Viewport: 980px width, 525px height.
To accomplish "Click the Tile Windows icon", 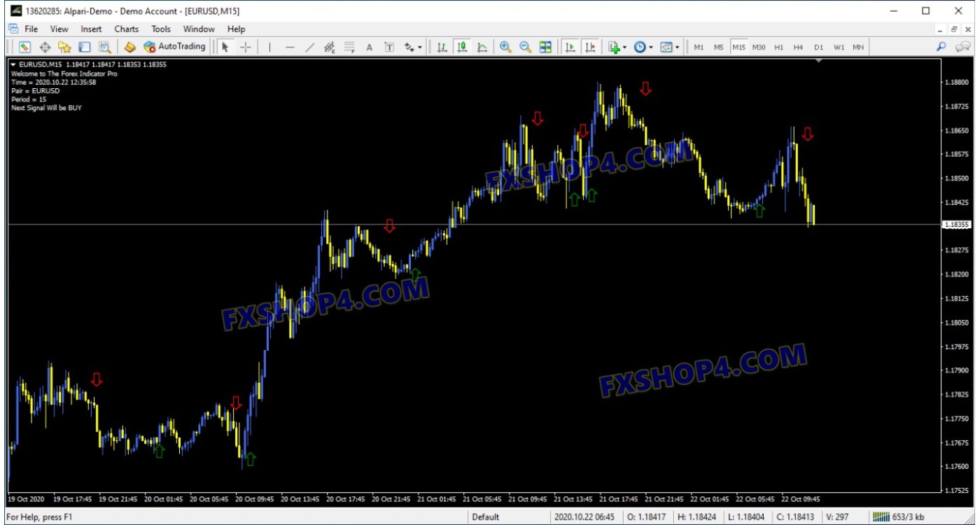I will pos(545,47).
